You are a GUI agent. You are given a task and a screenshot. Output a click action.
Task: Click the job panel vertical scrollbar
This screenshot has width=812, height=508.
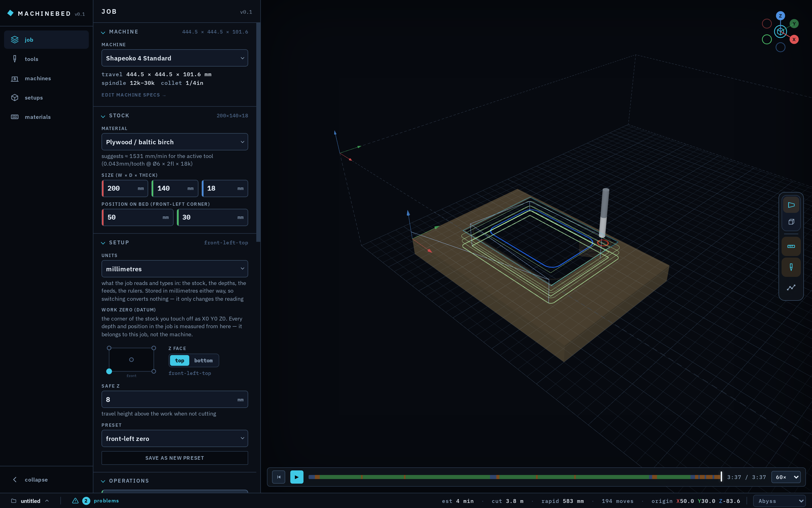[258, 132]
